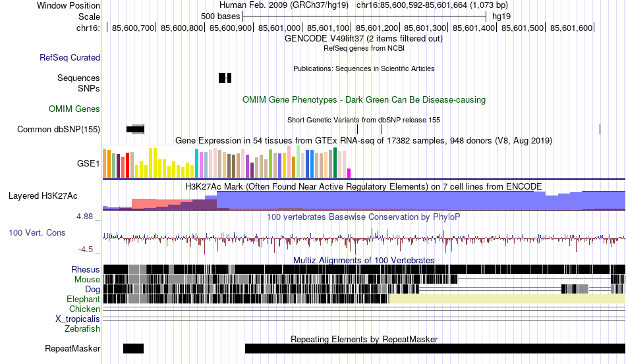
Task: Click the H3K27Ac Mark track title
Action: pos(364,186)
